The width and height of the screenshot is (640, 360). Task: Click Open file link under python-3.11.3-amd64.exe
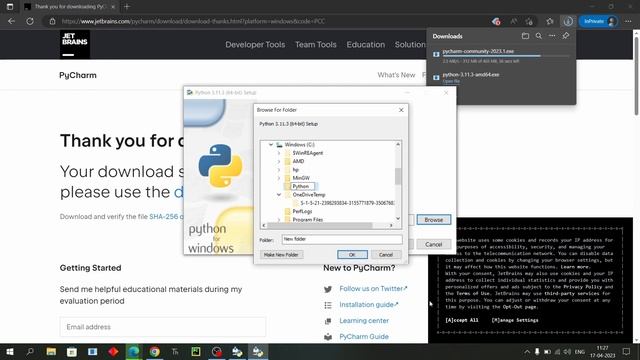coord(451,81)
